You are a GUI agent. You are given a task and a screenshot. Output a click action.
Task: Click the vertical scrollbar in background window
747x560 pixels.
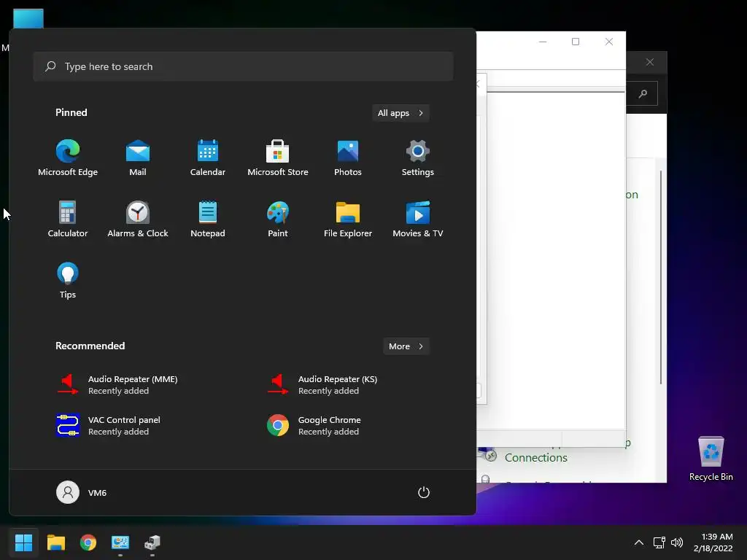click(661, 277)
